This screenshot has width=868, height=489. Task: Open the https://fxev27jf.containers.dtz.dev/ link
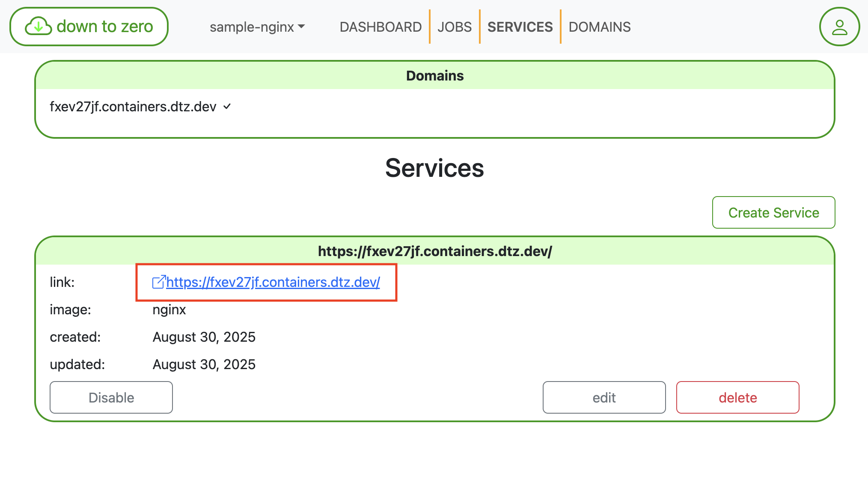[x=273, y=282]
